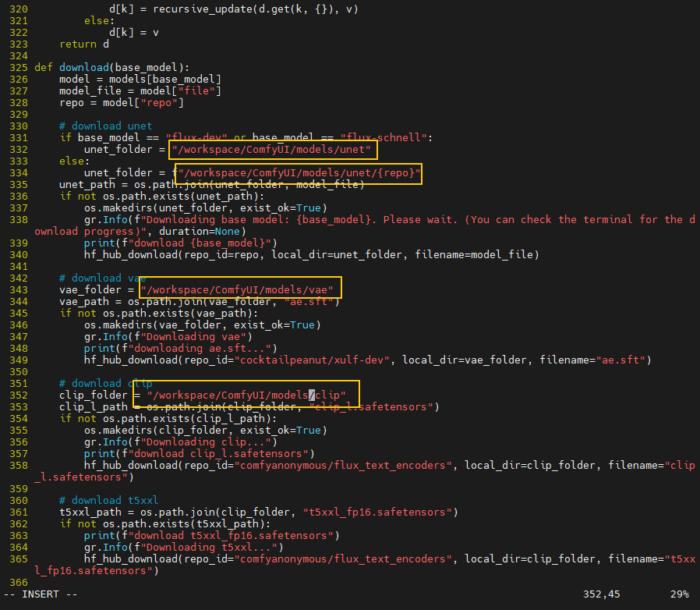Screen dimensions: 700x610
Task: Click recursive_update call on line 320
Action: click(256, 9)
